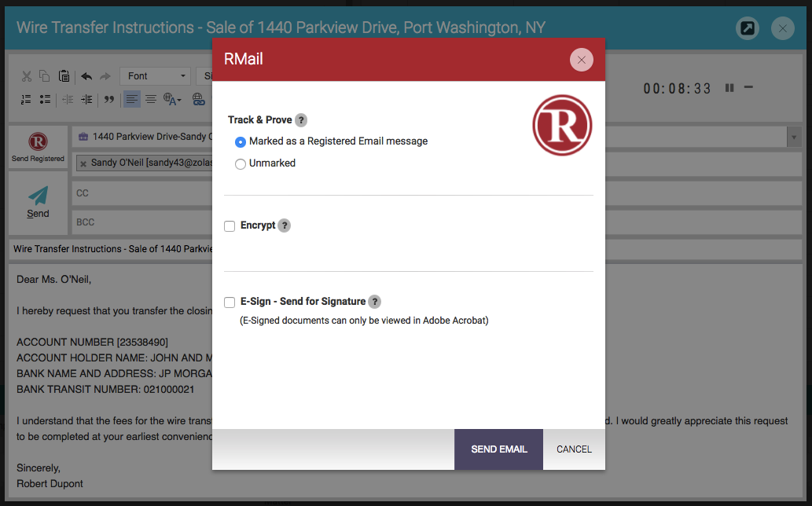Click the SEND EMAIL button
This screenshot has width=812, height=506.
(498, 449)
